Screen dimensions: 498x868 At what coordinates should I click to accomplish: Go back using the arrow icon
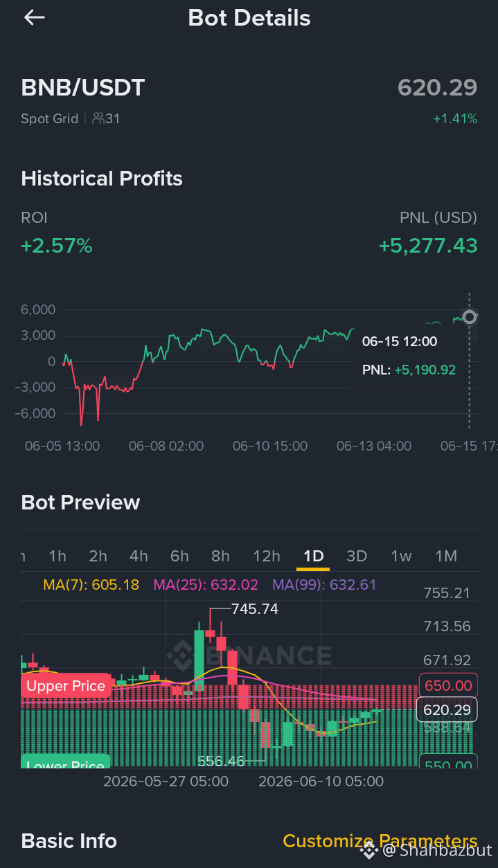point(35,18)
